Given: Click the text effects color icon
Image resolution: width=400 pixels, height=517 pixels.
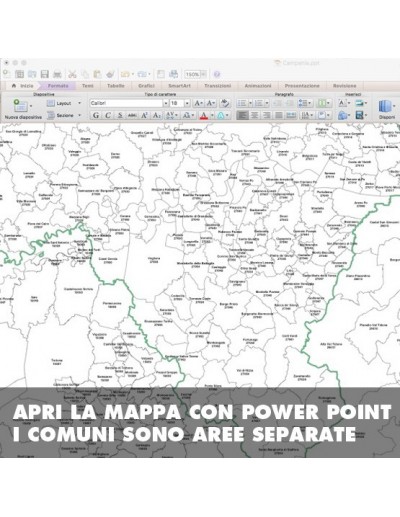Looking at the screenshot, I should [x=221, y=115].
